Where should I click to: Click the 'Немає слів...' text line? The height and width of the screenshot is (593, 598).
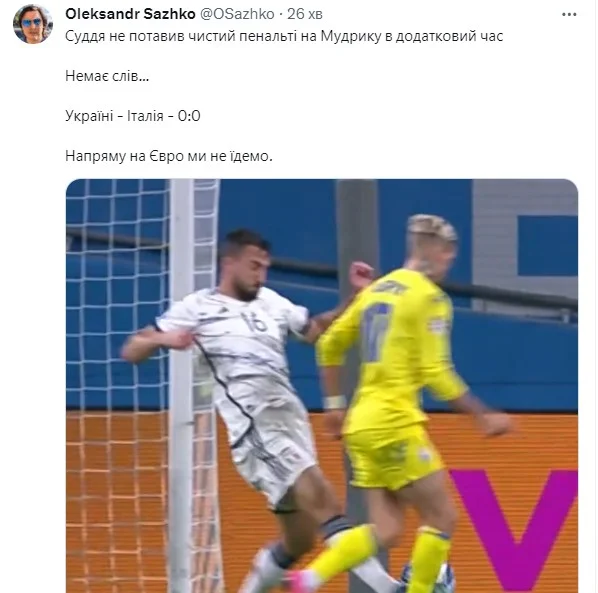click(x=107, y=76)
